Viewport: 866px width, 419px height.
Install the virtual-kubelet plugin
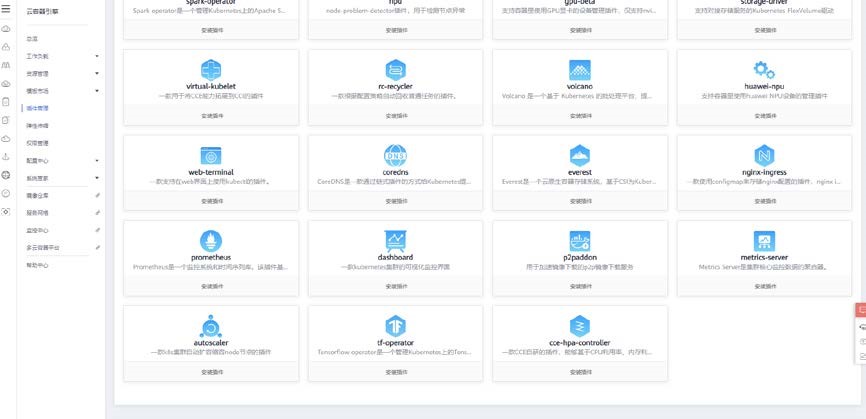tap(211, 116)
